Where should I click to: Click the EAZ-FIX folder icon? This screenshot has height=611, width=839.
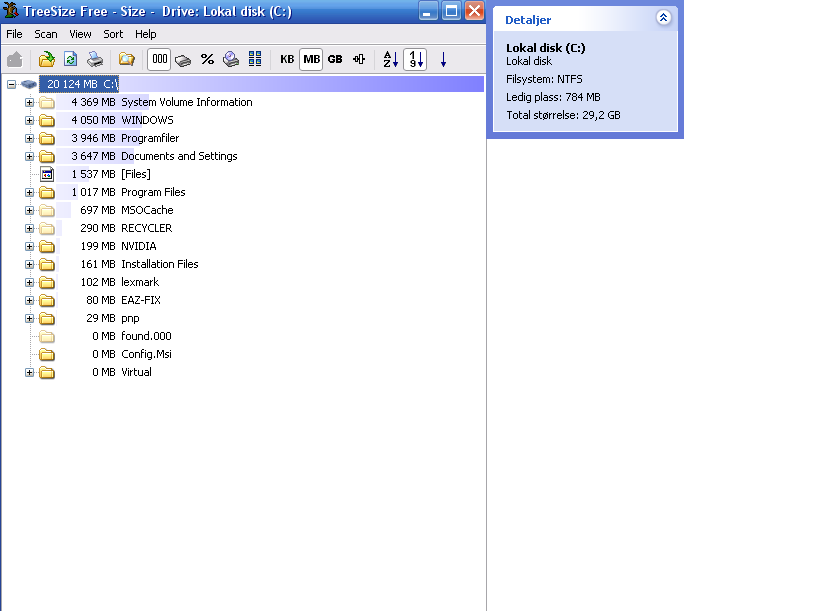pyautogui.click(x=47, y=301)
